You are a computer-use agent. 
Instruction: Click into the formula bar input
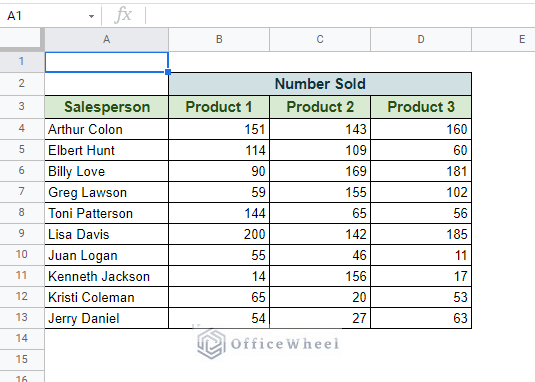340,16
